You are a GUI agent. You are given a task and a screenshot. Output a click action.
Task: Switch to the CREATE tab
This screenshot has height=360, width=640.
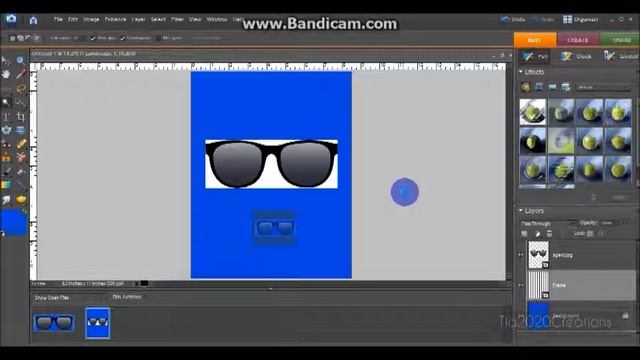(578, 40)
